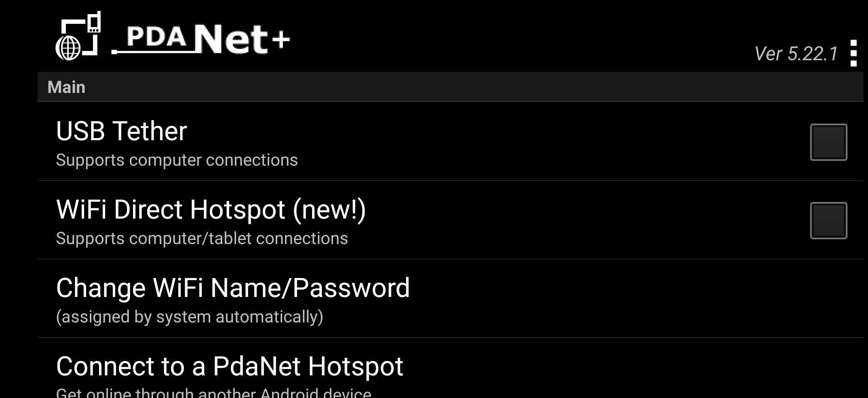This screenshot has width=868, height=398.
Task: Tap '(assigned by system automatically)' text
Action: 190,317
